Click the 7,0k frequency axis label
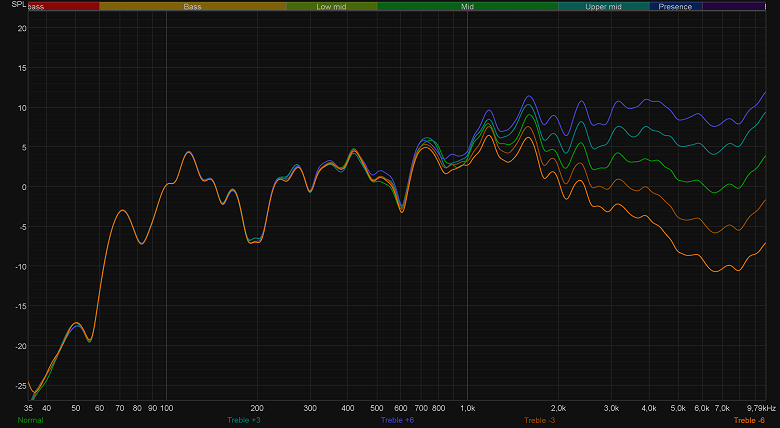The height and width of the screenshot is (428, 780). [722, 408]
